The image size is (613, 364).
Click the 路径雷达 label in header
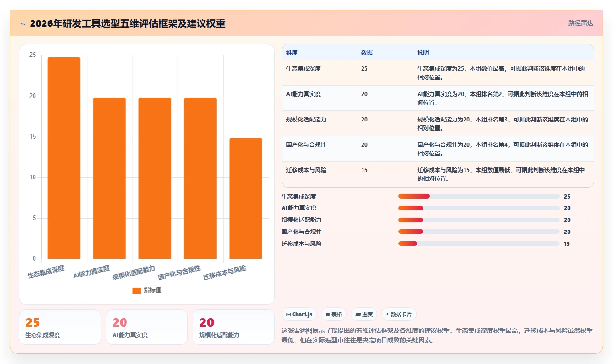(x=580, y=23)
